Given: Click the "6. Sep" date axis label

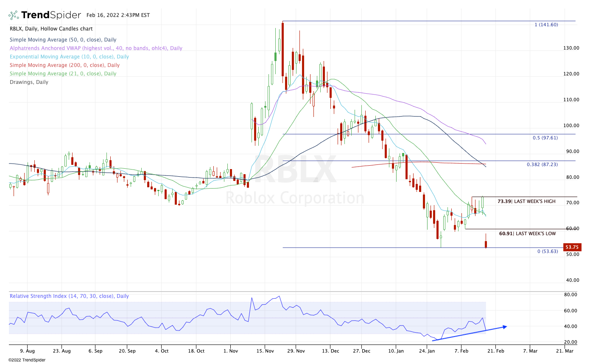Looking at the screenshot, I should 95,351.
